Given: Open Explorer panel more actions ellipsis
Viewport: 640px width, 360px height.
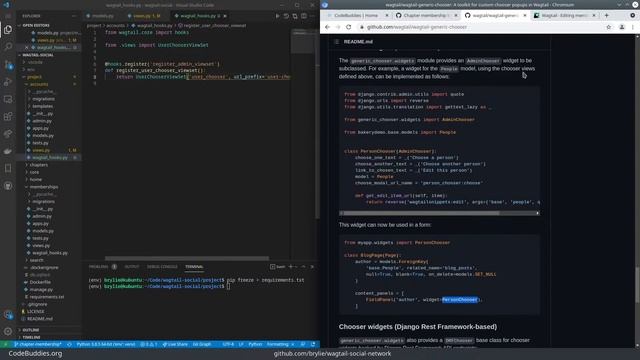Looking at the screenshot, I should coord(74,16).
